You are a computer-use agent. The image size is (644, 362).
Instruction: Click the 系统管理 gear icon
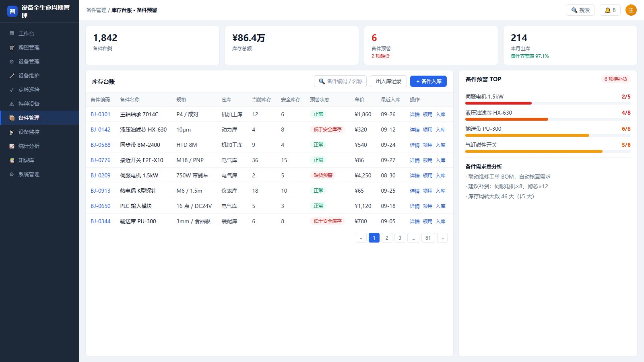pos(12,174)
